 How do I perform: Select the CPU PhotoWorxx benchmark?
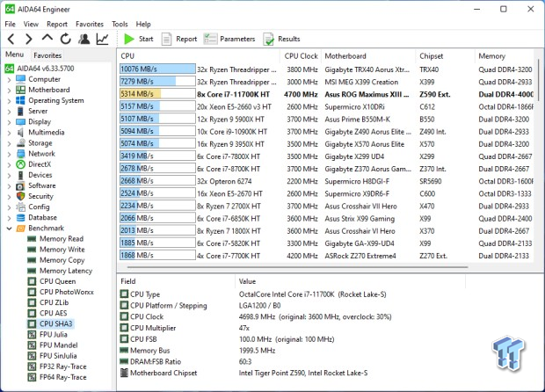[x=67, y=292]
